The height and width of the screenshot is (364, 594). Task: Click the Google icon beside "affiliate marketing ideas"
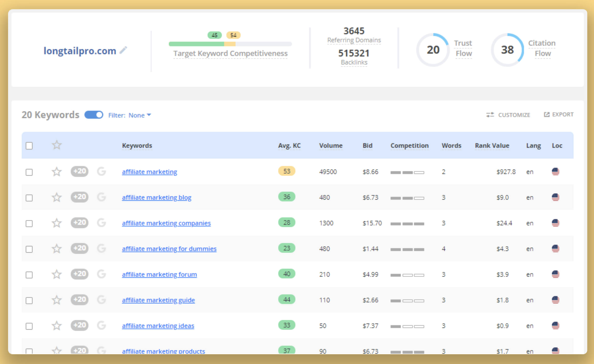point(101,325)
